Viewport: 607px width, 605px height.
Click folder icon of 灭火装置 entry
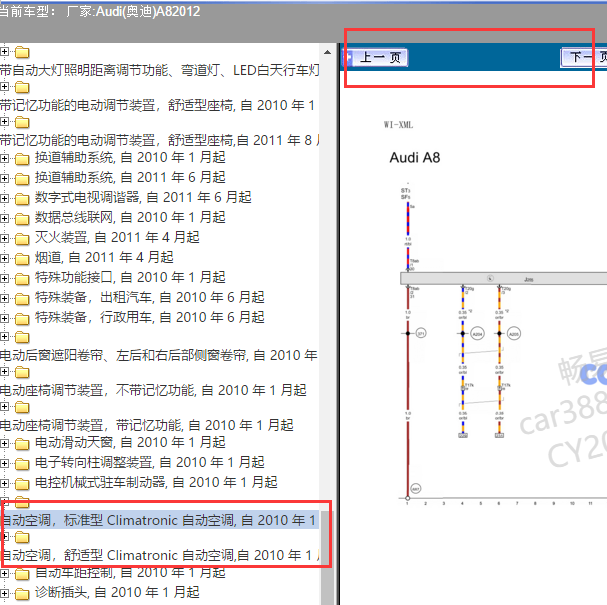tap(22, 239)
